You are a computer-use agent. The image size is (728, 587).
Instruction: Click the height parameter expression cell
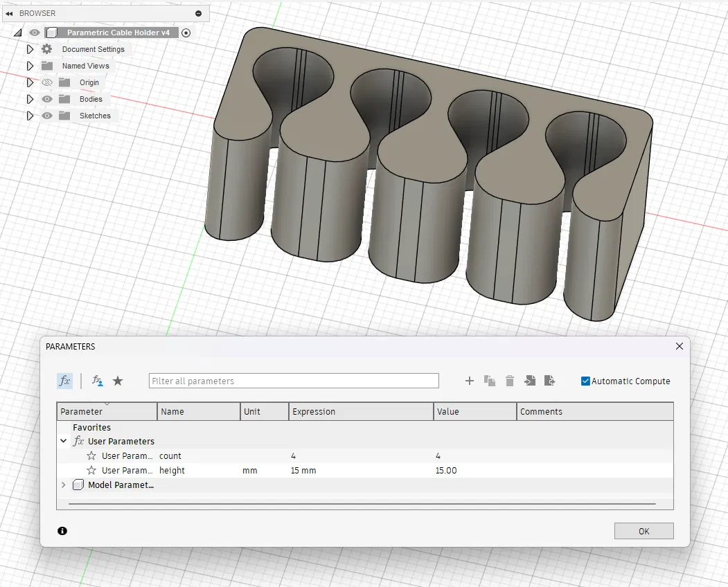click(360, 471)
